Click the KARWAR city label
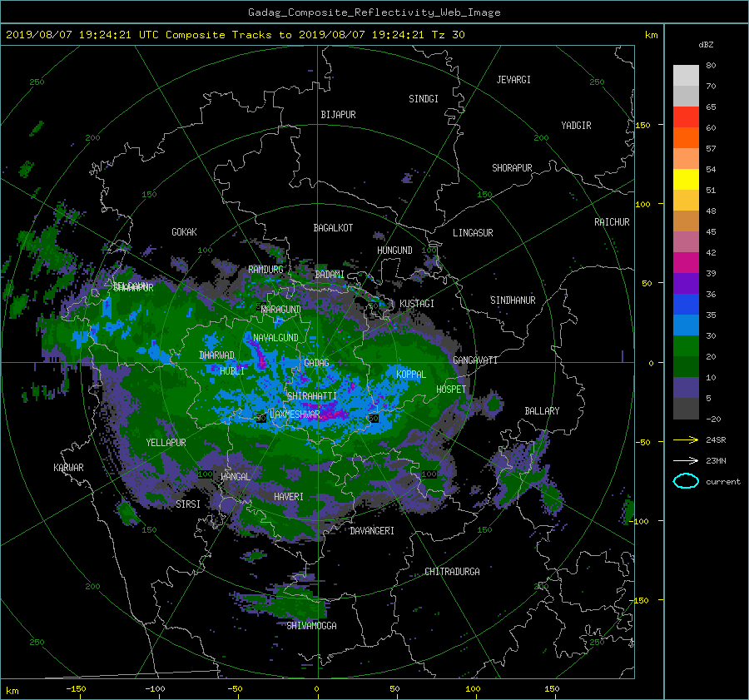This screenshot has width=749, height=700. point(68,468)
